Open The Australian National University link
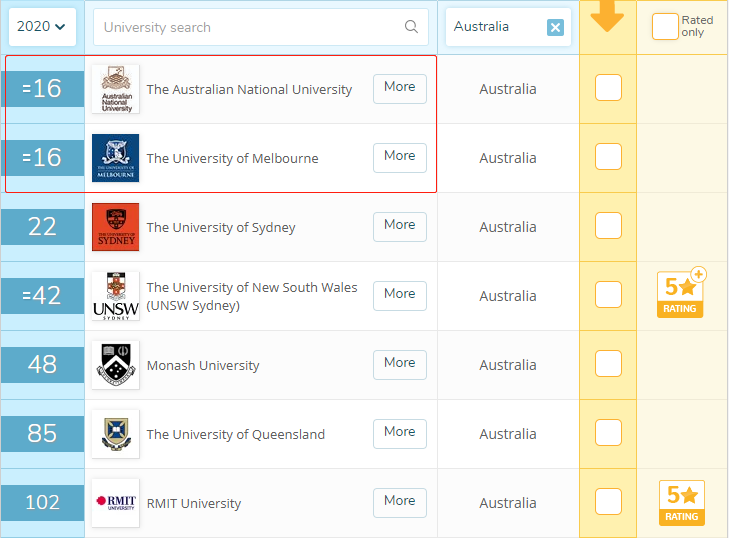Viewport: 729px width, 538px height. [249, 89]
